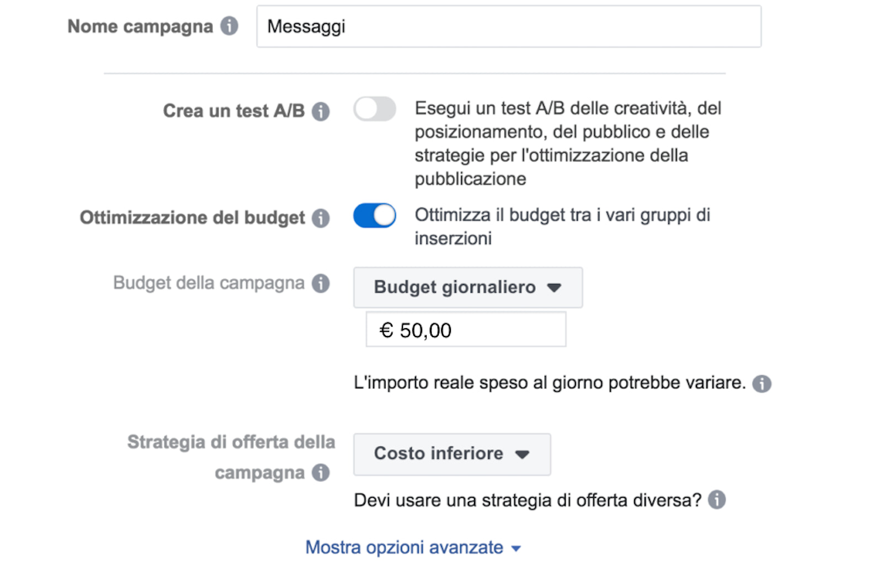This screenshot has height=588, width=883.
Task: Click the dropdown arrow inside Budget giornaliero
Action: [556, 287]
